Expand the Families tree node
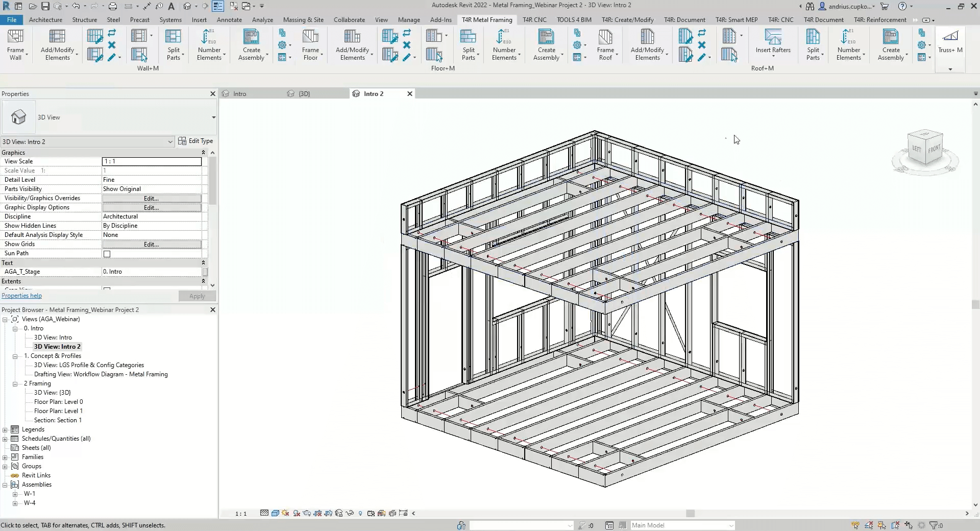The height and width of the screenshot is (531, 980). [5, 457]
